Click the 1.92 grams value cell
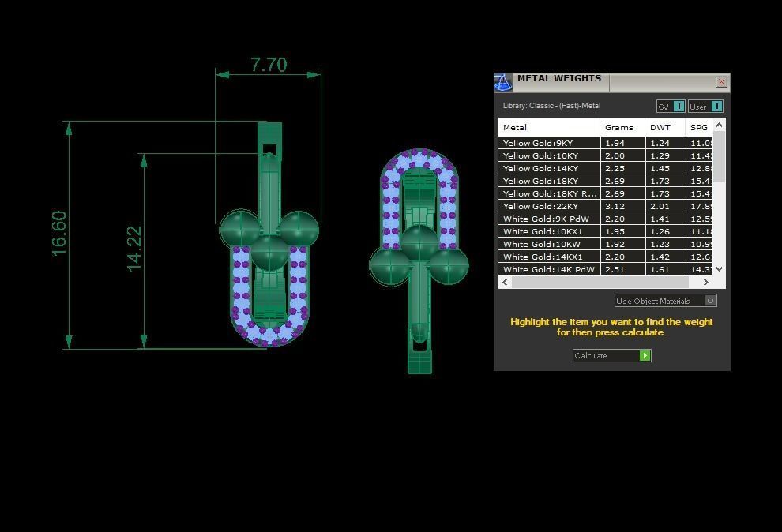Screen dimensions: 782x532 pyautogui.click(x=623, y=244)
